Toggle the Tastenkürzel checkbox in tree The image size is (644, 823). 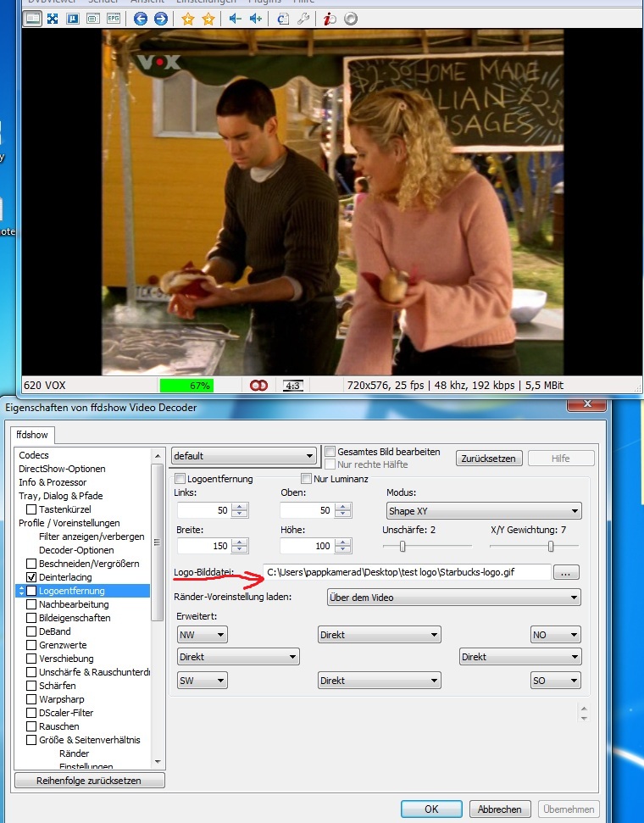(x=31, y=509)
